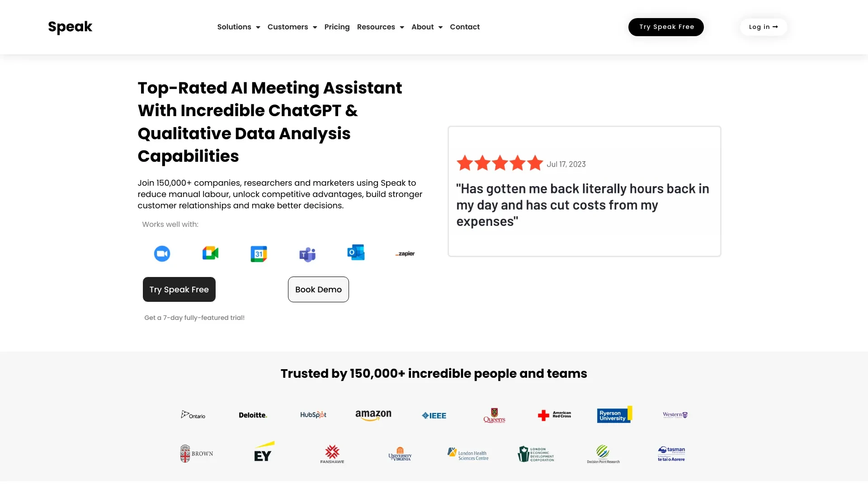The height and width of the screenshot is (488, 868).
Task: Click the Zapier integration icon
Action: (x=404, y=253)
